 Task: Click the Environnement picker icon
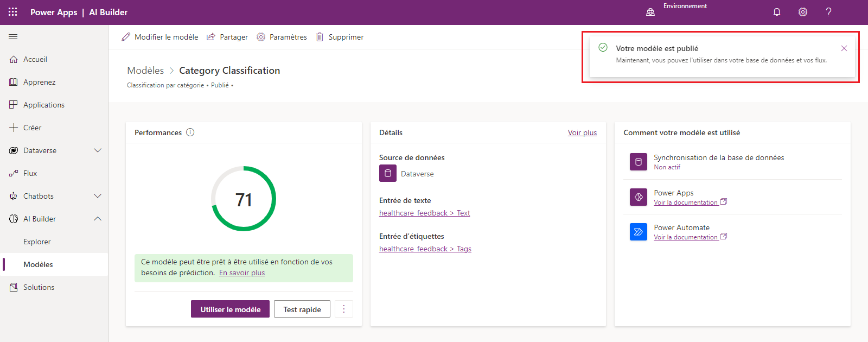click(x=650, y=12)
